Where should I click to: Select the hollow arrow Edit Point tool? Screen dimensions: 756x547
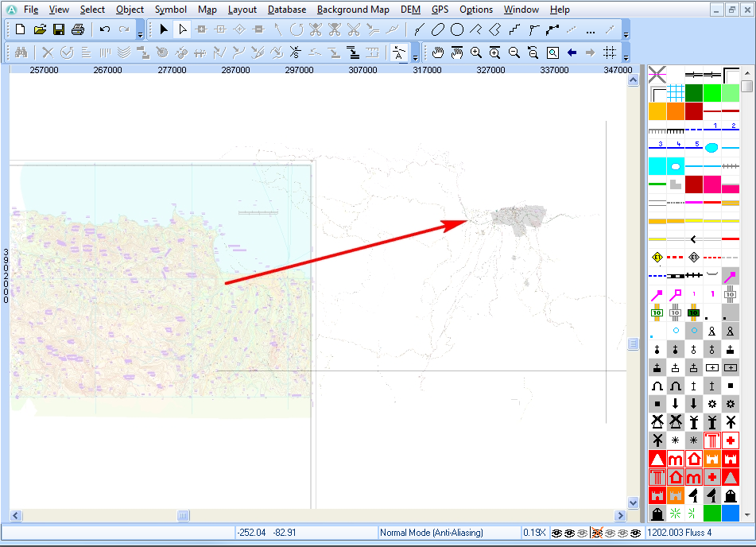(x=183, y=29)
